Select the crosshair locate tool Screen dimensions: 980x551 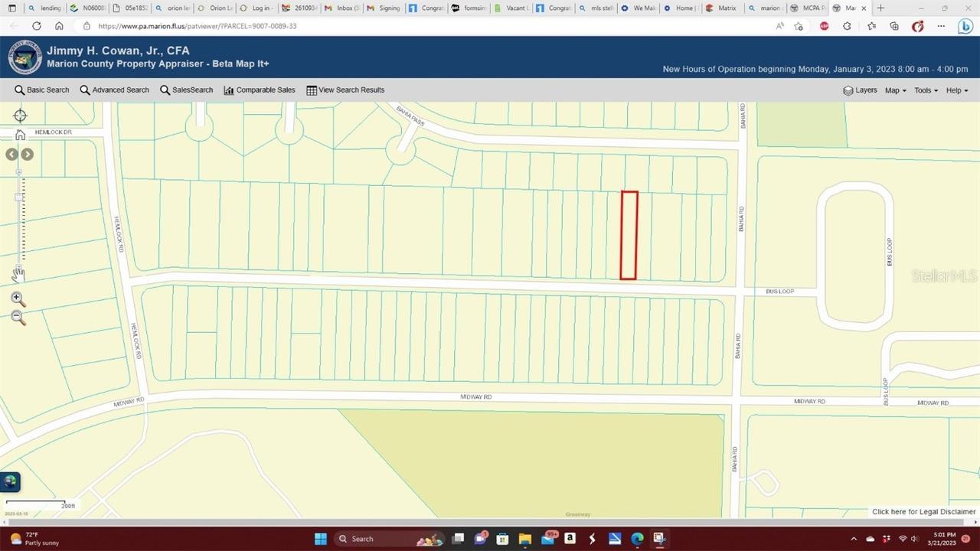coord(20,115)
